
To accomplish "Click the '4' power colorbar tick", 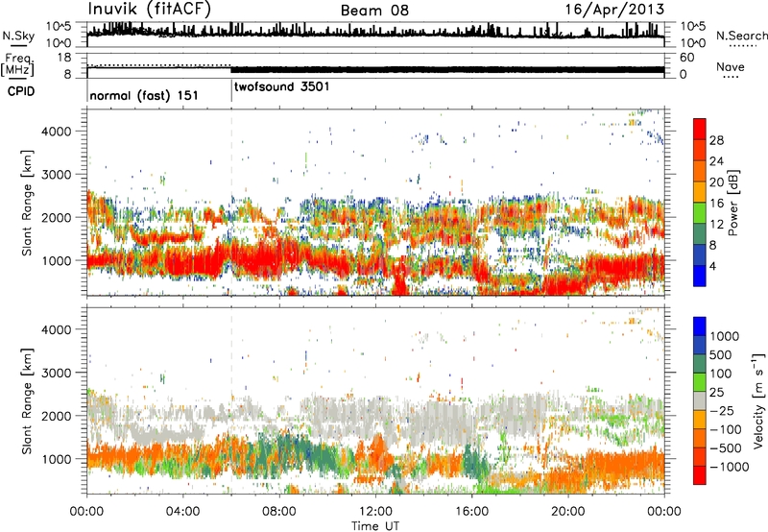I will pos(712,266).
